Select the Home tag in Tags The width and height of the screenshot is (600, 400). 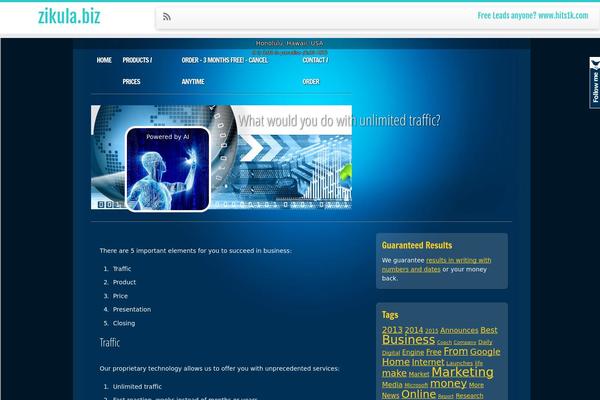396,362
